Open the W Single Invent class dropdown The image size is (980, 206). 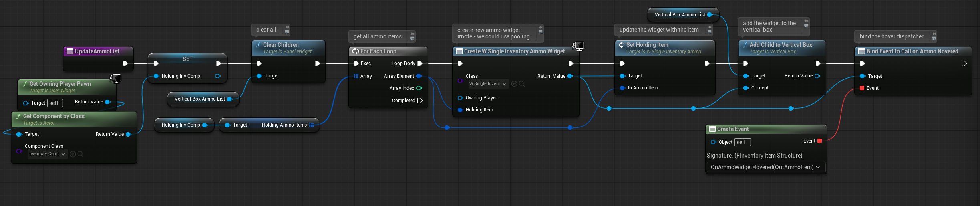click(x=488, y=84)
